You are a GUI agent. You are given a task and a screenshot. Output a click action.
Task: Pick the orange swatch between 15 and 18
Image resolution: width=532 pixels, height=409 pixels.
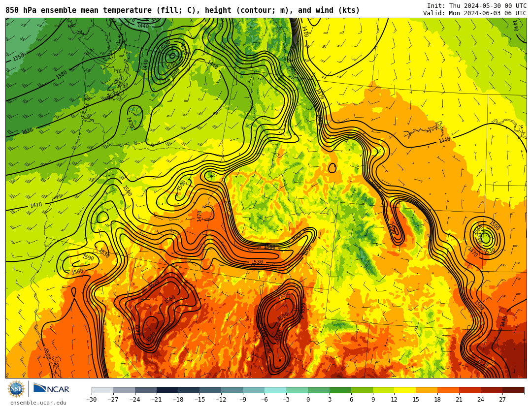tap(427, 390)
